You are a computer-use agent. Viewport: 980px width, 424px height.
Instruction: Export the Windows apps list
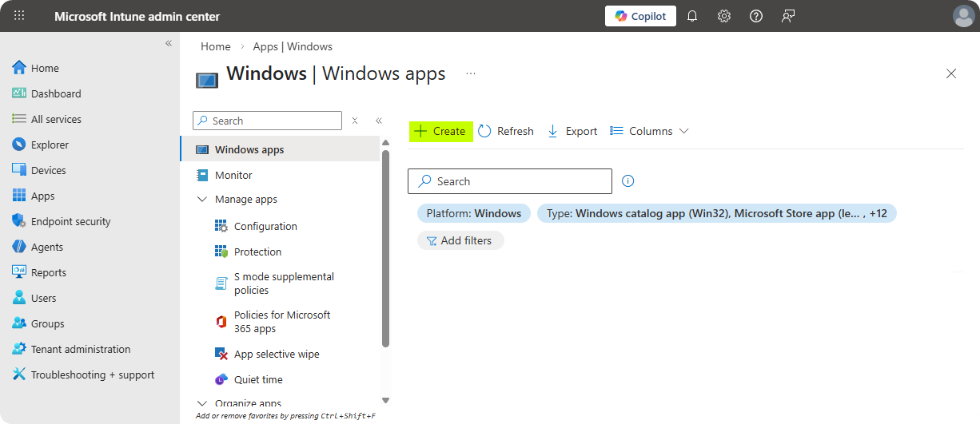pyautogui.click(x=572, y=131)
